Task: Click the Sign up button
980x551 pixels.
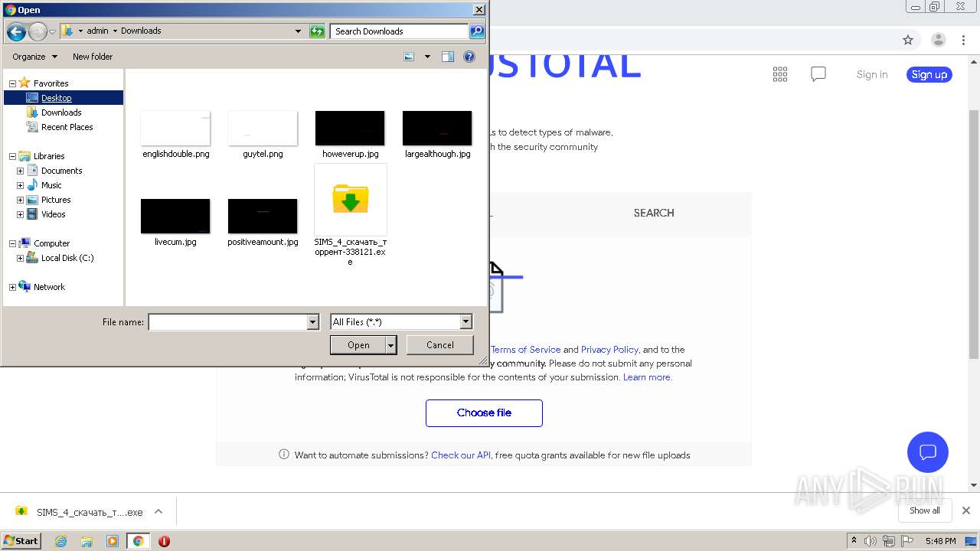Action: pos(929,74)
